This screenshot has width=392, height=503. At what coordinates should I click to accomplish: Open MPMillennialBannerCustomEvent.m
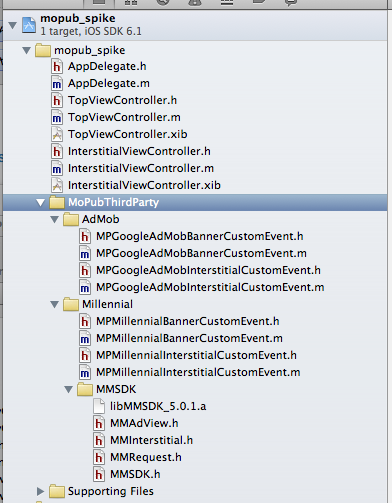[x=189, y=338]
